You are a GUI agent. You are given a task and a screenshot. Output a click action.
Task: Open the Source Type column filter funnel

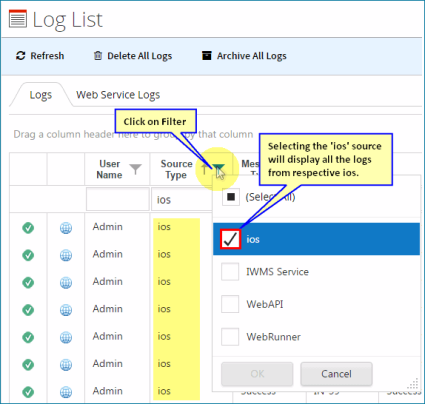218,169
